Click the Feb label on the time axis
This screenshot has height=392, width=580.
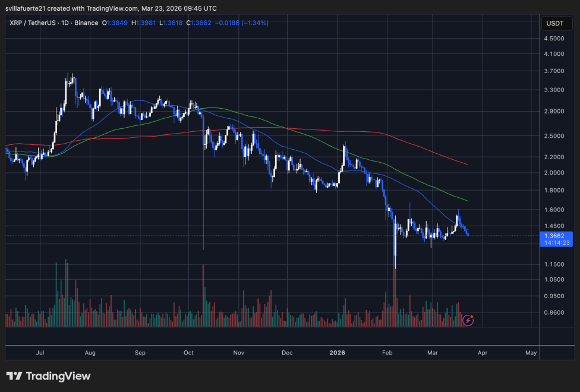pyautogui.click(x=387, y=352)
